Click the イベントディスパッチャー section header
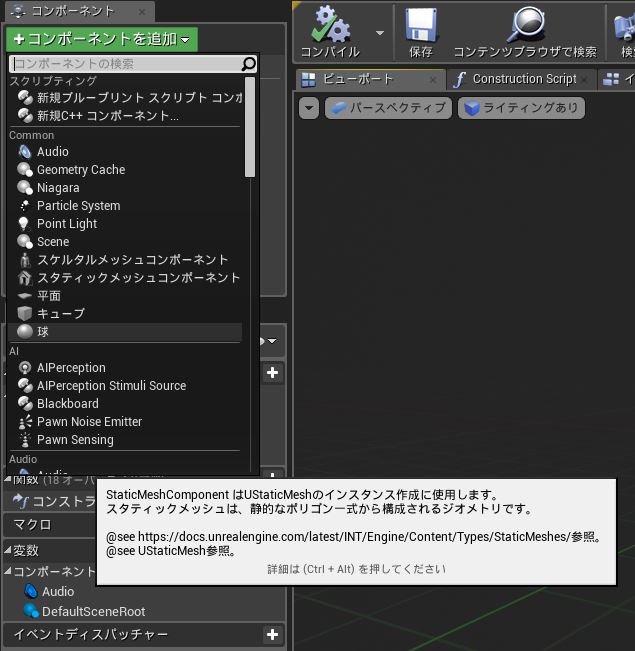The height and width of the screenshot is (651, 635). point(144,634)
